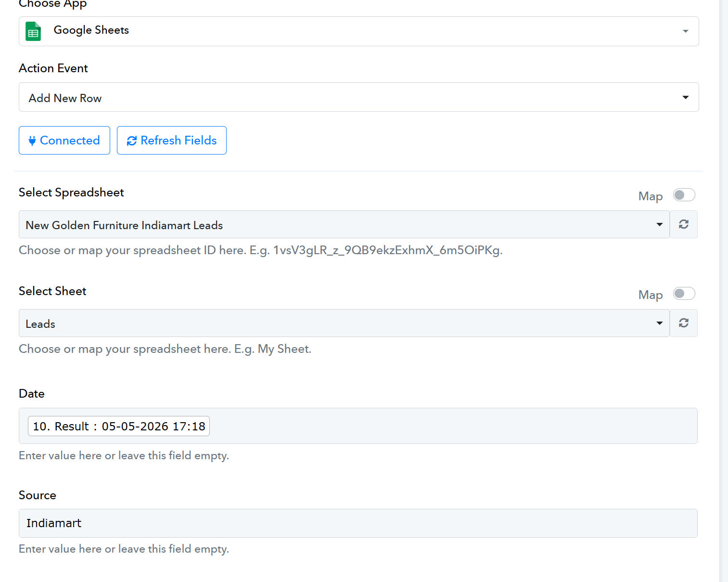
Task: Click the Source field containing Indiamart
Action: [358, 523]
